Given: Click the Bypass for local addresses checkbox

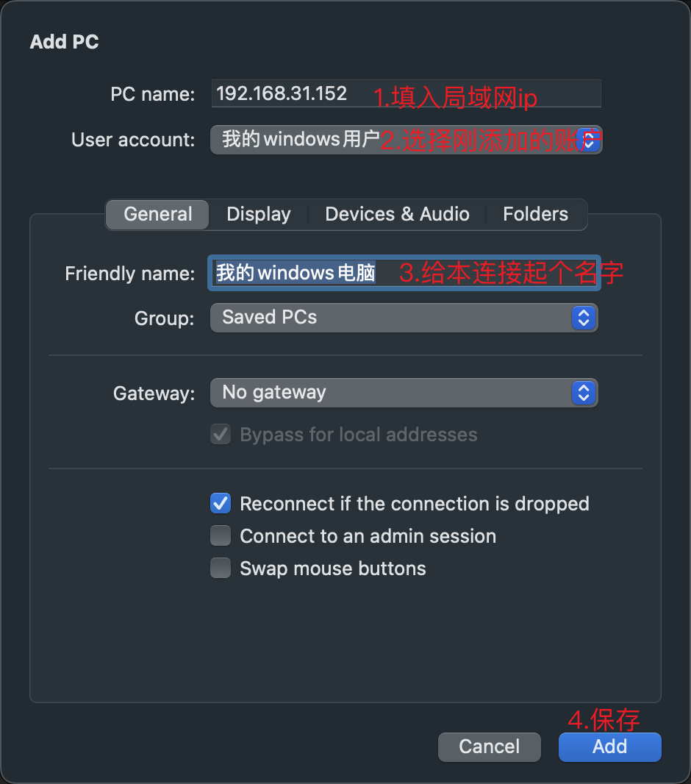Looking at the screenshot, I should 221,435.
